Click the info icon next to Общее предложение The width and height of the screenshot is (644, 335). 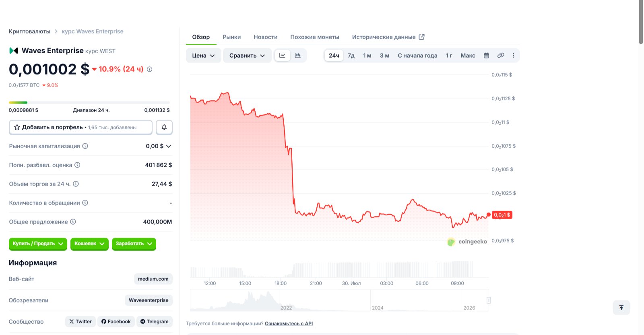pyautogui.click(x=73, y=222)
